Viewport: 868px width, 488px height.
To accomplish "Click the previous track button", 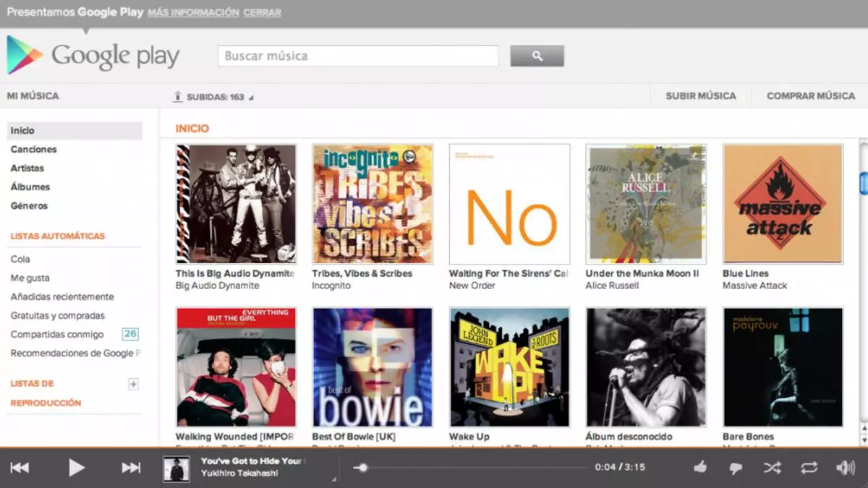I will (x=20, y=468).
